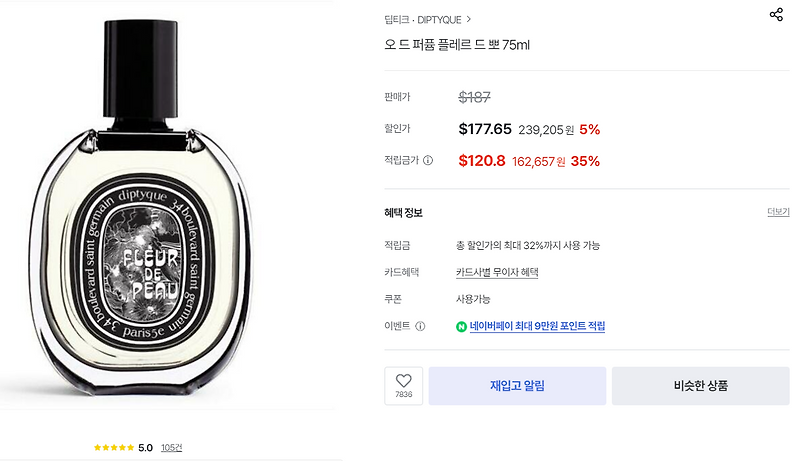
Task: Open the 딥티크 · DIPTYQUE brand link
Action: tap(422, 20)
